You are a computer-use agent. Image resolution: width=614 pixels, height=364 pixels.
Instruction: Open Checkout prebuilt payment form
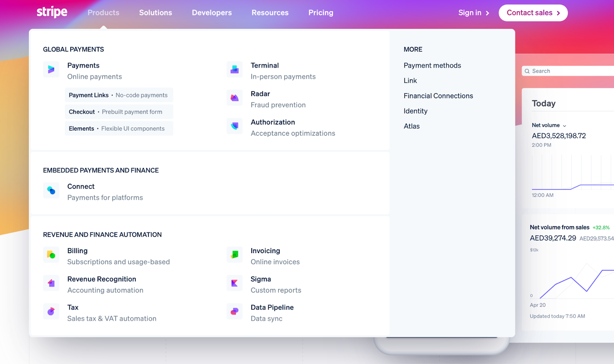[x=119, y=112]
